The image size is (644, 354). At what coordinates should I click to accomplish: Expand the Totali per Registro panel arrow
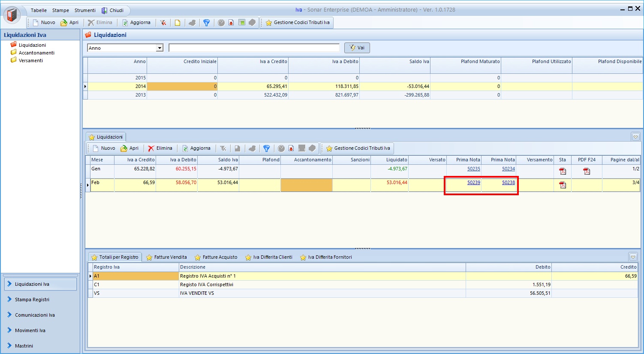click(x=633, y=257)
